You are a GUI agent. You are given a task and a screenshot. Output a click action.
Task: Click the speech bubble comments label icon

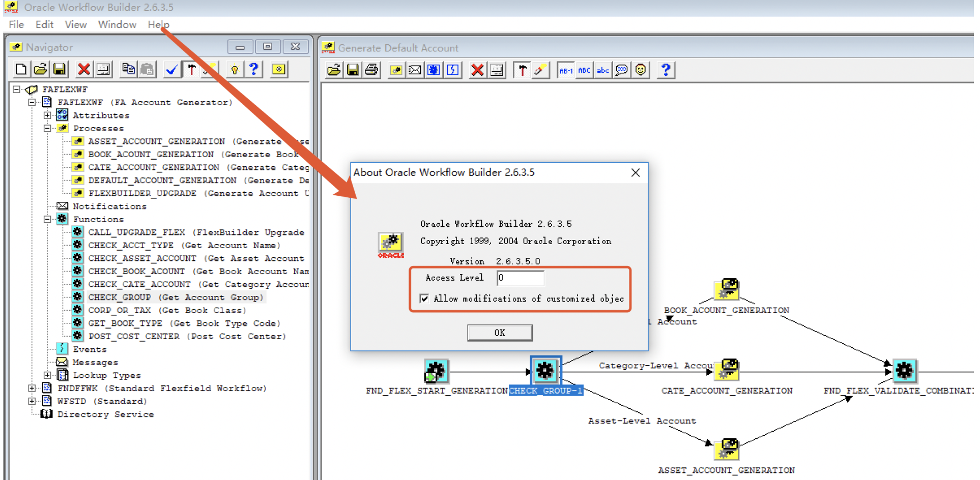coord(622,70)
